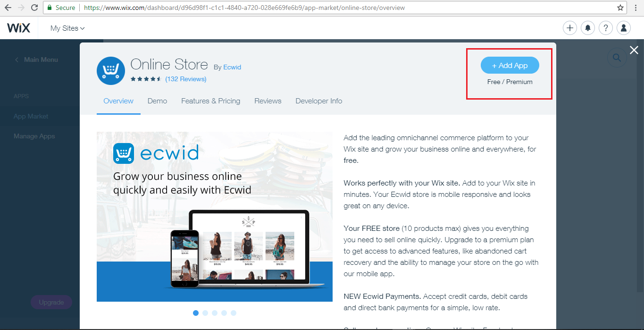Reload the page
Screen dimensions: 644x330
click(34, 8)
